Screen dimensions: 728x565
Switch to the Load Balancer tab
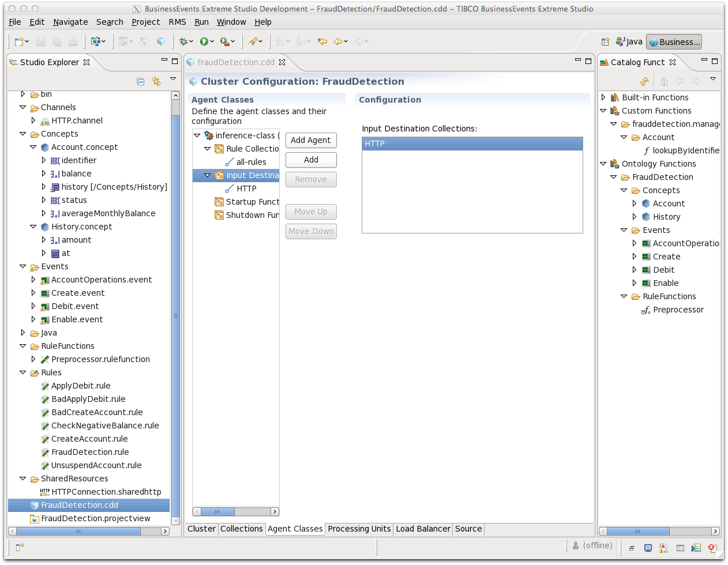pos(423,529)
